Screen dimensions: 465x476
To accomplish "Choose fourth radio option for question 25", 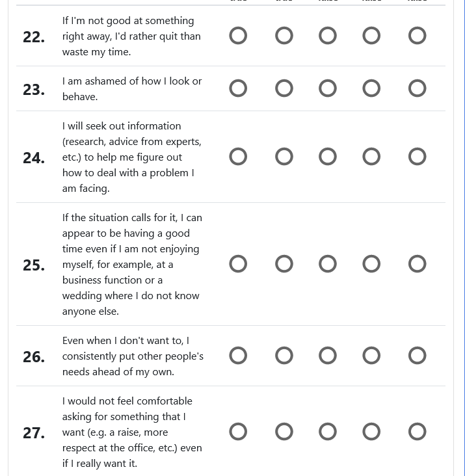I will (371, 264).
